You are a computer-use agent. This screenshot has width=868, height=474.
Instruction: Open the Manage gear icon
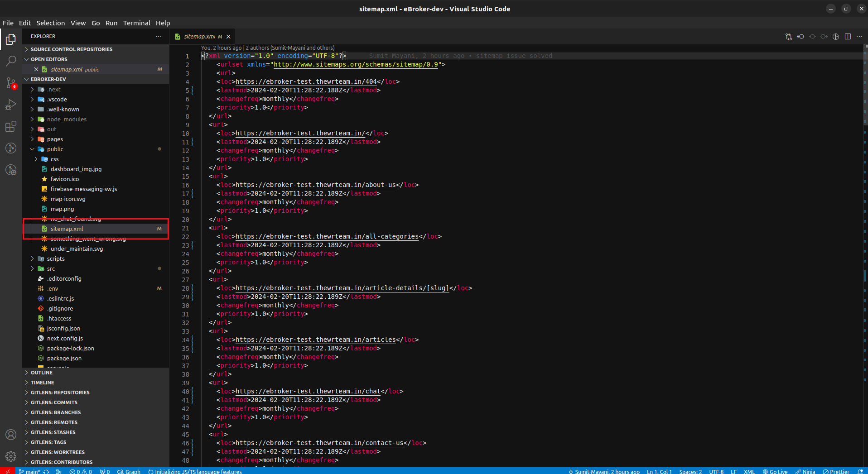pyautogui.click(x=11, y=456)
